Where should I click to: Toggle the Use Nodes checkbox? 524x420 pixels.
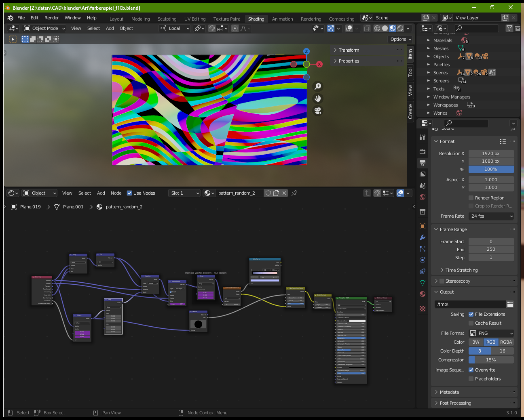click(x=129, y=193)
